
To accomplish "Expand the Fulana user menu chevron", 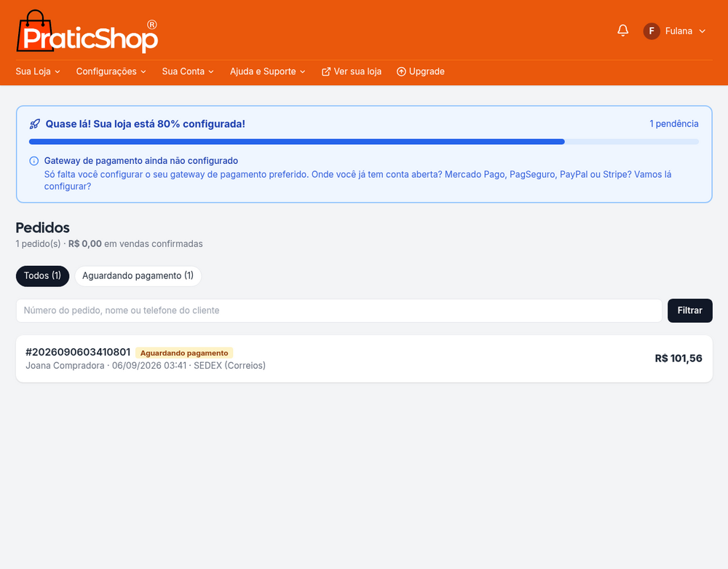I will [702, 31].
